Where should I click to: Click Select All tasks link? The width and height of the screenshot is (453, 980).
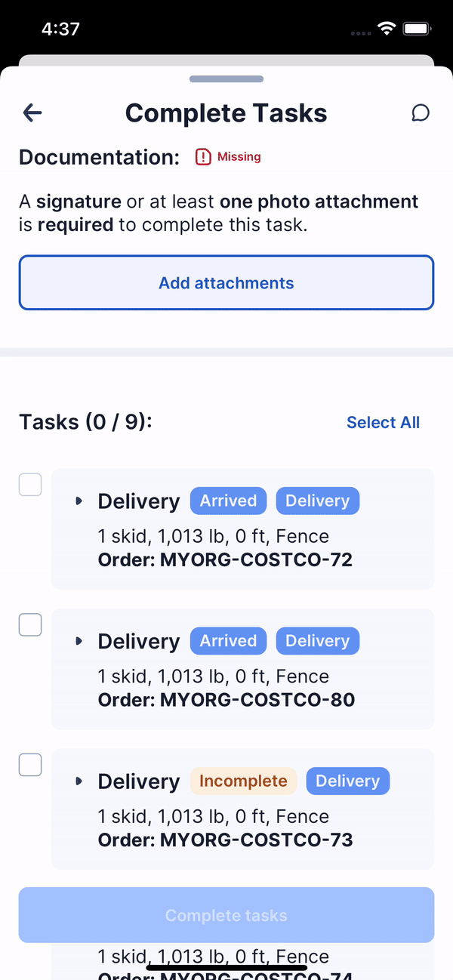tap(383, 423)
